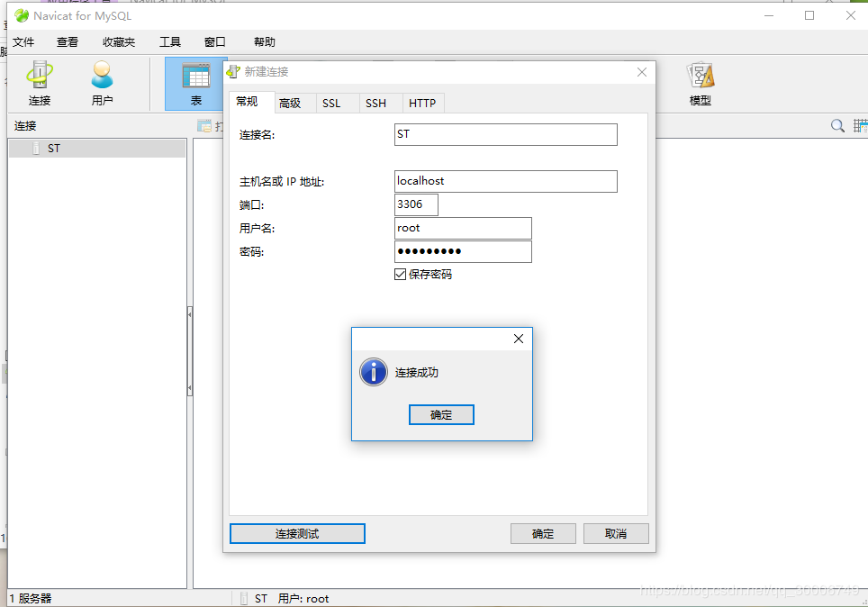Image resolution: width=868 pixels, height=607 pixels.
Task: Open the 工具 menu
Action: pos(170,42)
